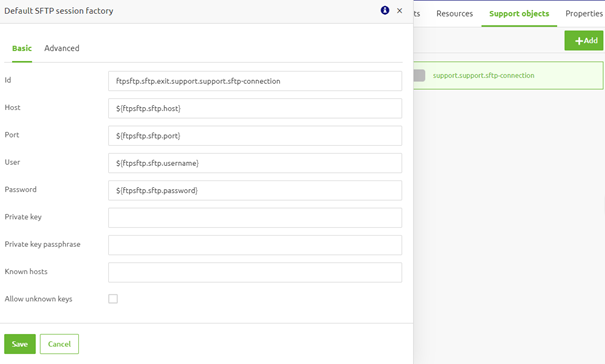Click the Default SFTP session factory title
This screenshot has width=605, height=364.
click(59, 11)
